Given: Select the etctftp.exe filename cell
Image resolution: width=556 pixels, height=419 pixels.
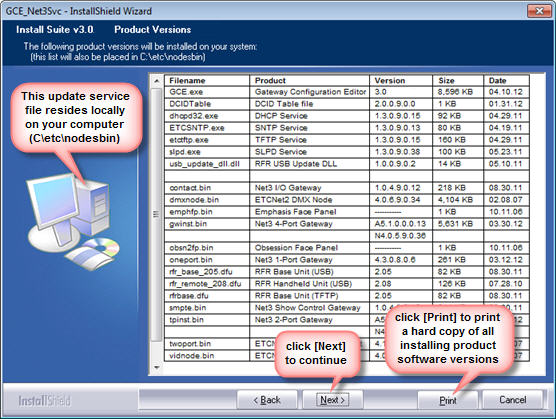Looking at the screenshot, I should (207, 140).
